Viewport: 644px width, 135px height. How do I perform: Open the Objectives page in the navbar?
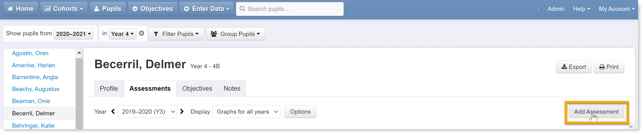tap(153, 9)
